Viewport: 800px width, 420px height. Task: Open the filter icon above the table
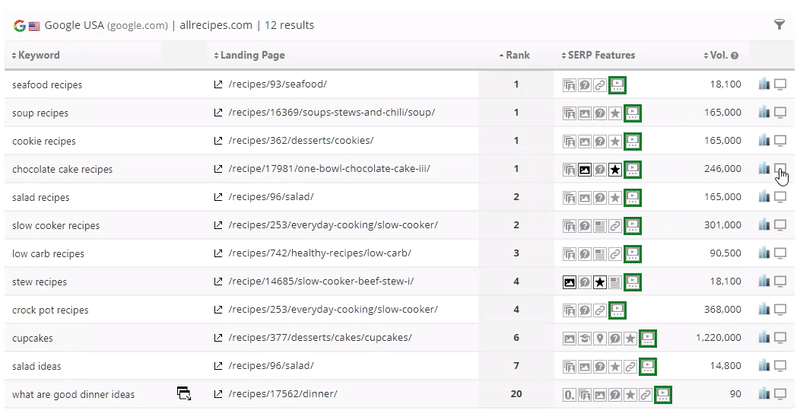779,24
